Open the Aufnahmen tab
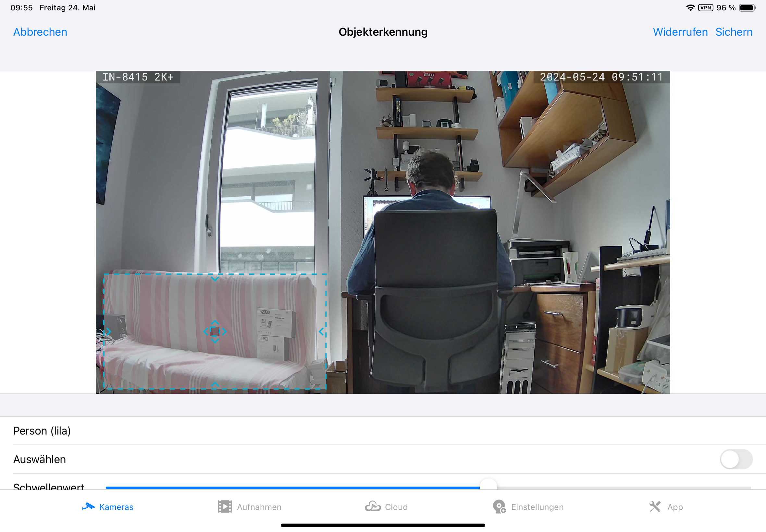The image size is (766, 532). click(259, 507)
